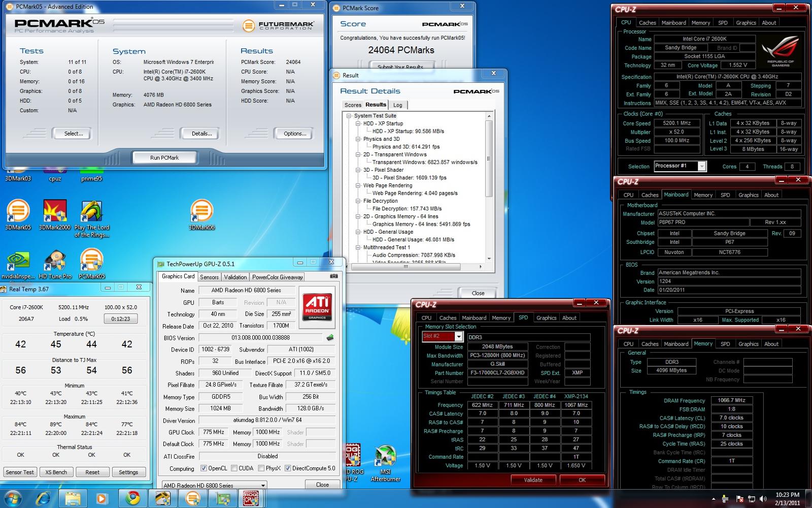Open the prime95 desktop shortcut
This screenshot has height=508, width=812.
92,175
